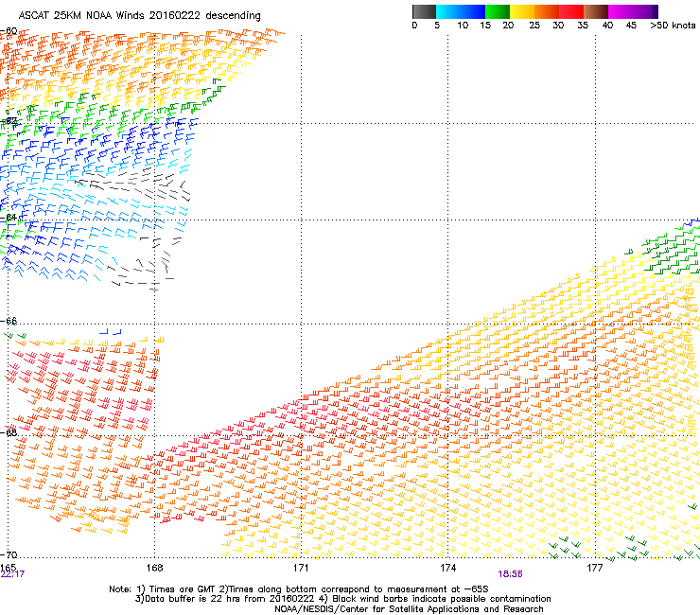700x615 pixels.
Task: Pick the red 30-35 knots legend segment
Action: pyautogui.click(x=571, y=11)
